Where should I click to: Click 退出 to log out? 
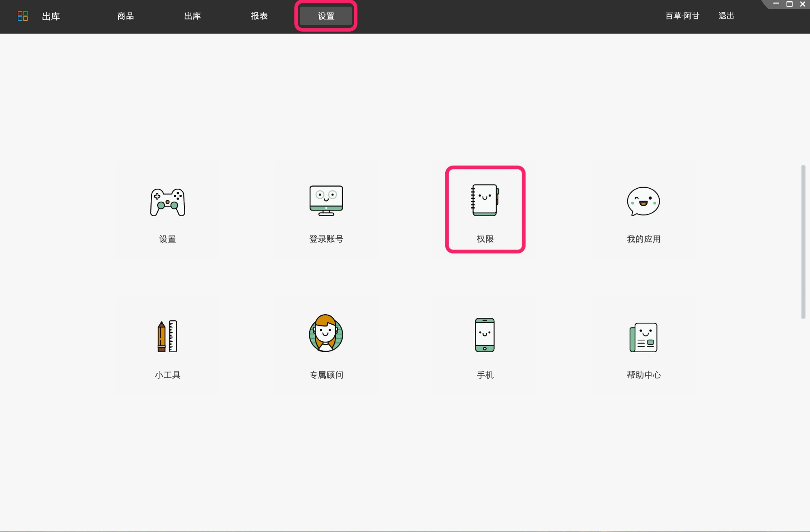pos(726,16)
